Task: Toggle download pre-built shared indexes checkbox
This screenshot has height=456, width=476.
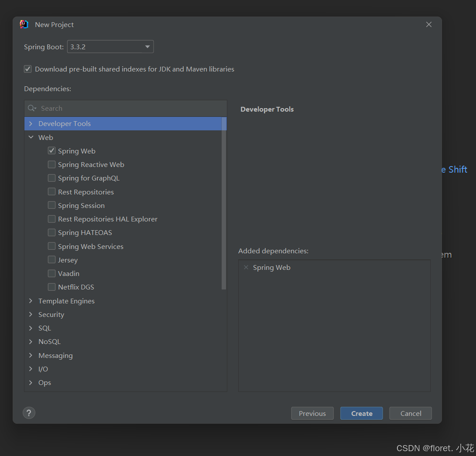Action: (27, 69)
